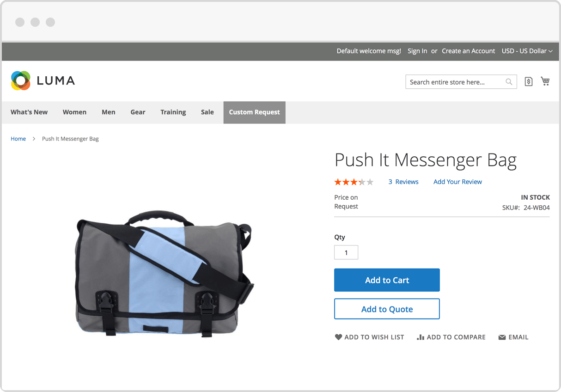
Task: Open the quote cart dollar icon
Action: pos(529,81)
